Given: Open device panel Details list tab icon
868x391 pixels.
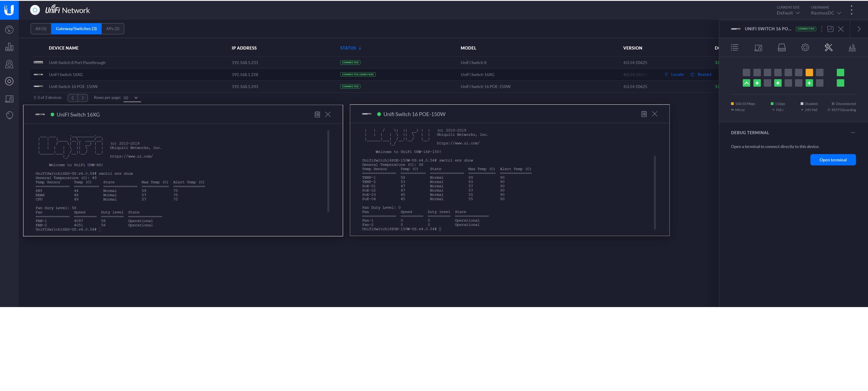Looking at the screenshot, I should pos(735,48).
